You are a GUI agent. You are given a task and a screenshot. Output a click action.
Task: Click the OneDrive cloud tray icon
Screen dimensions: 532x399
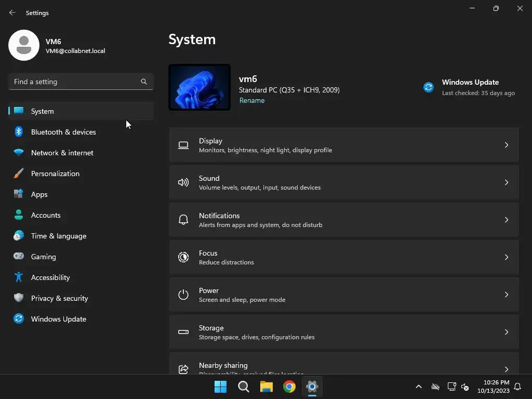pos(435,387)
